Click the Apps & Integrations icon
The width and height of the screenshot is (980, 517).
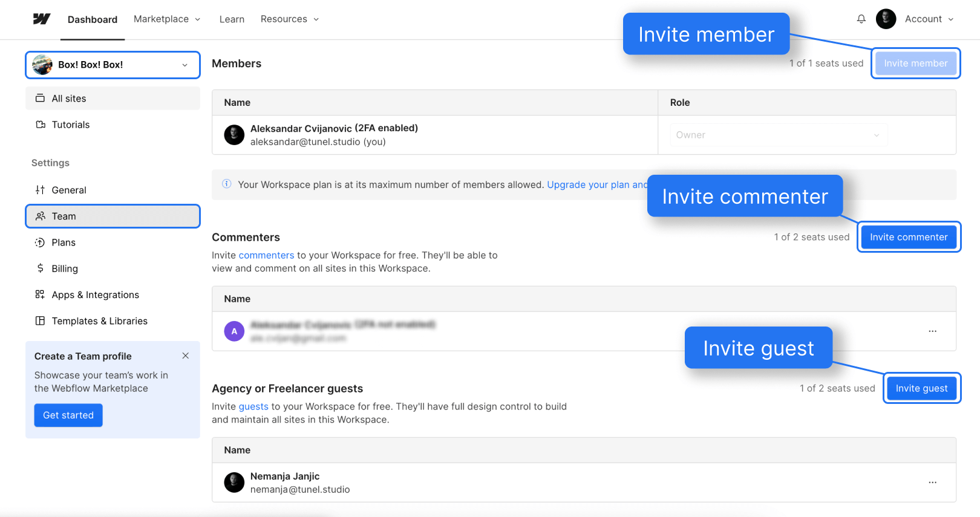[40, 294]
